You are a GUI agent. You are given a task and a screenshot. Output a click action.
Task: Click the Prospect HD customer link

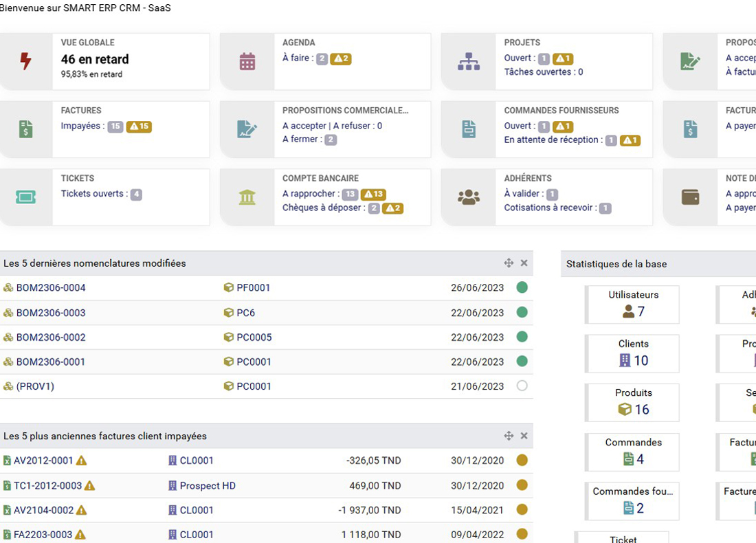tap(208, 486)
